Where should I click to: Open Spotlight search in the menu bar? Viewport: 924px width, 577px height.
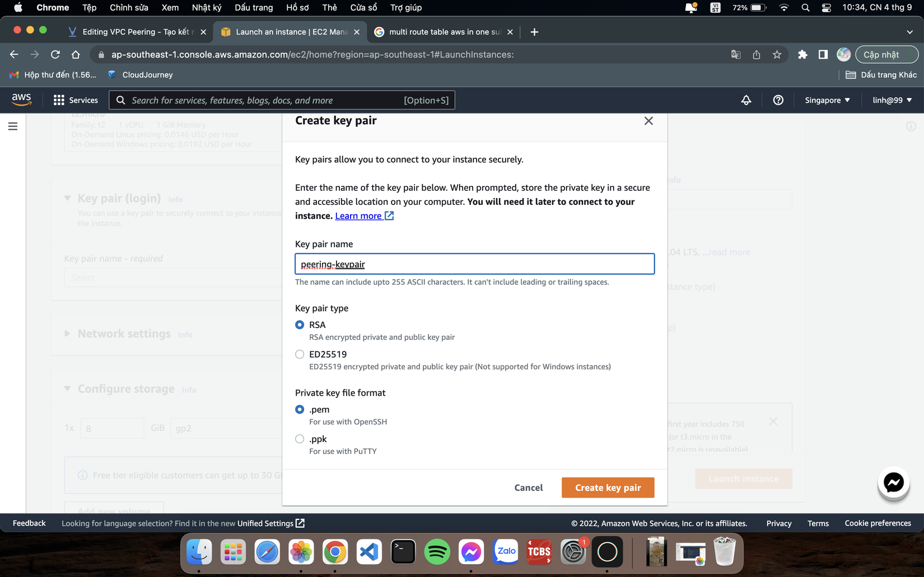pyautogui.click(x=805, y=7)
